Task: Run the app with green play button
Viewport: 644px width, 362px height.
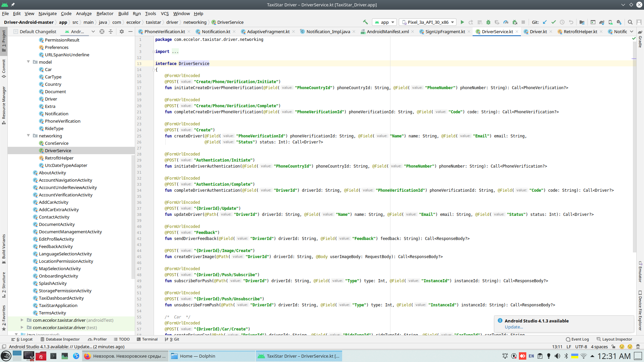Action: 462,22
